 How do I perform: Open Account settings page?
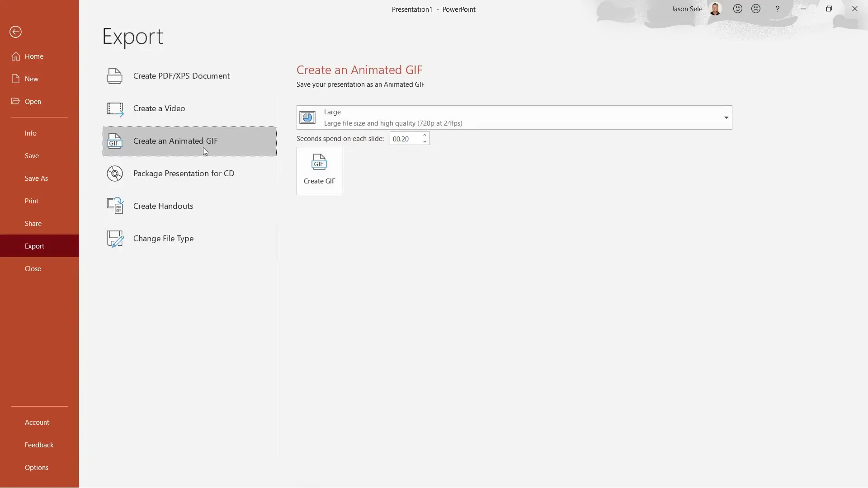(x=39, y=422)
